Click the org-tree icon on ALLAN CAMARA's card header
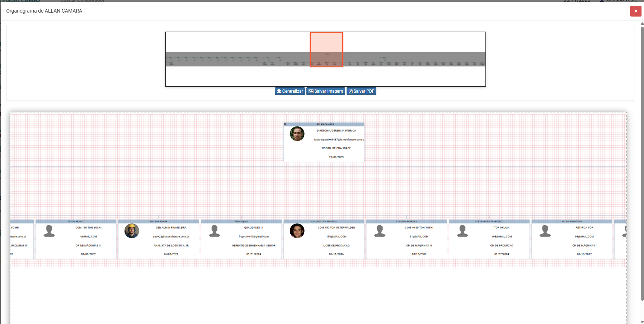644x324 pixels. pyautogui.click(x=286, y=124)
